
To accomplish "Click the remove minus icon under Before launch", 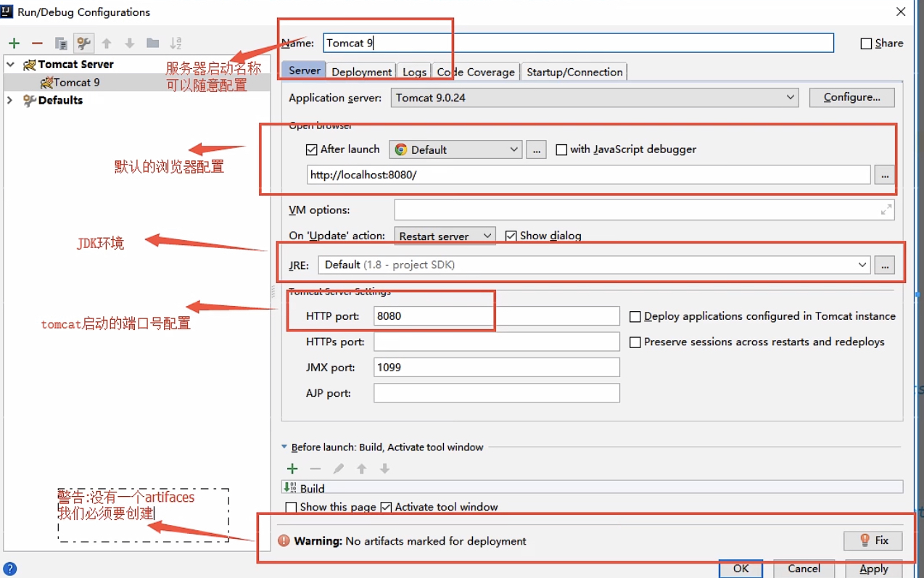I will click(315, 468).
